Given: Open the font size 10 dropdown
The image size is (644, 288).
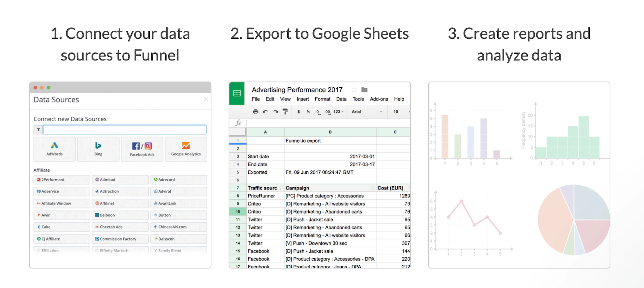Looking at the screenshot, I should click(401, 112).
